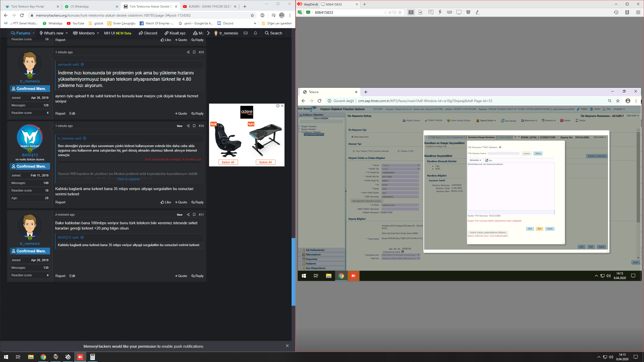Click the AnyDesk favorite star icon

coord(400,12)
